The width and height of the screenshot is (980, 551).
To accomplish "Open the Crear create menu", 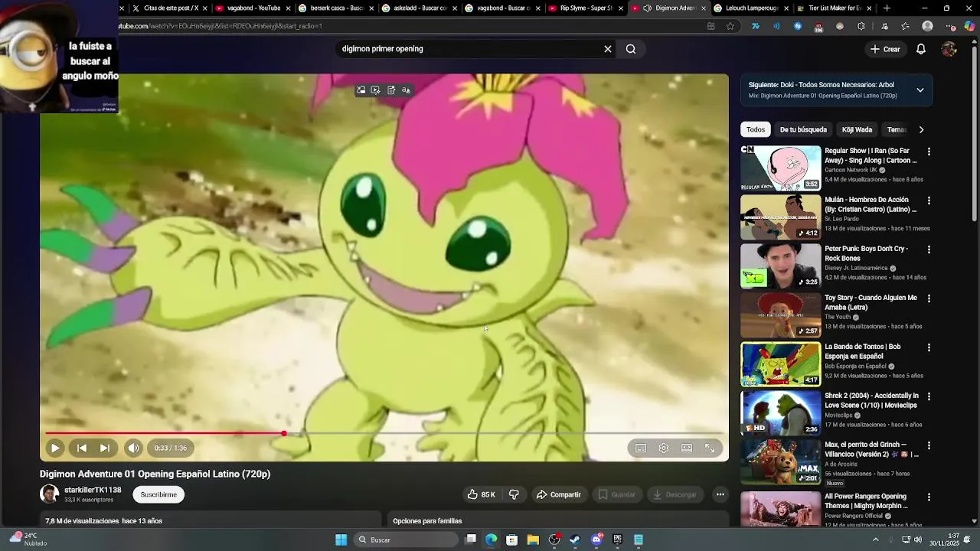I will point(885,49).
